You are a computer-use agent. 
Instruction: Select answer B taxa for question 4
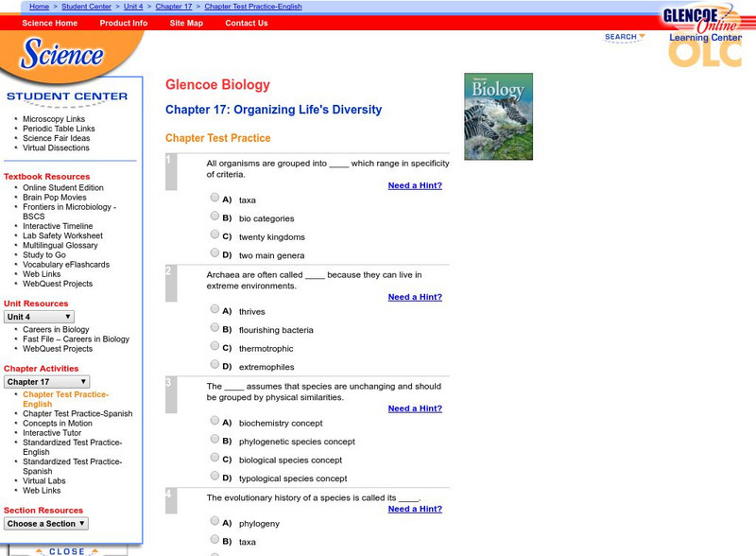pos(215,539)
